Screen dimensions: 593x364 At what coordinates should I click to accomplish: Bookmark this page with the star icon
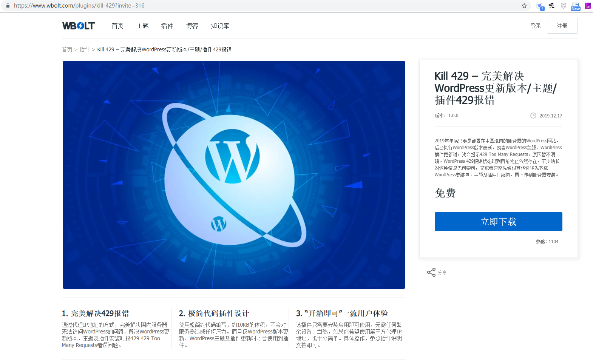(x=524, y=6)
